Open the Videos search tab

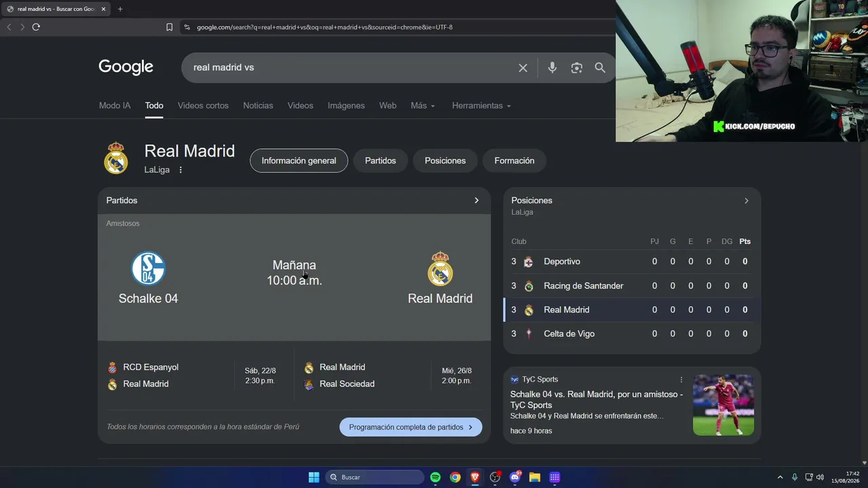click(x=300, y=106)
